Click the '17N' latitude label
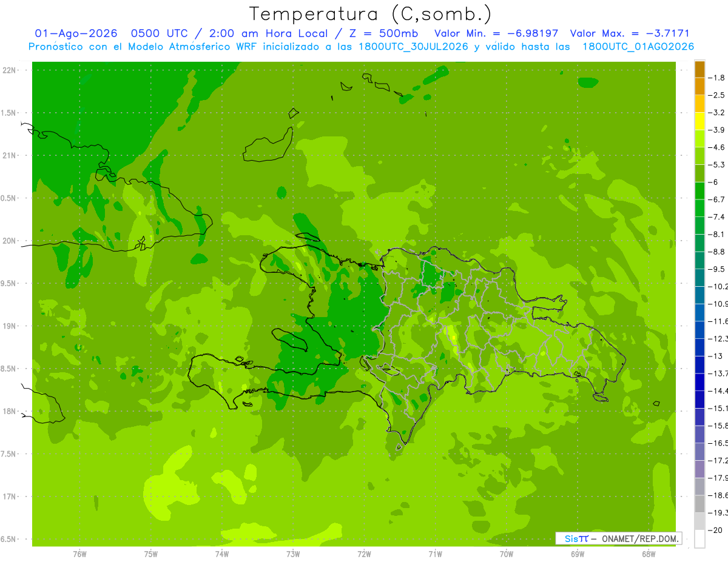The height and width of the screenshot is (562, 728). pos(9,497)
